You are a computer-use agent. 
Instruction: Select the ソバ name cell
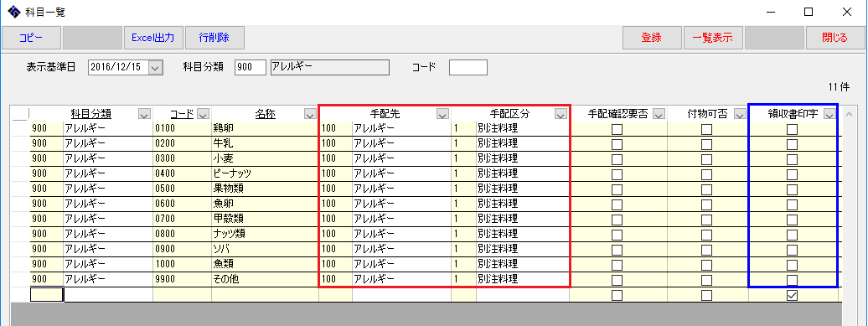point(265,249)
